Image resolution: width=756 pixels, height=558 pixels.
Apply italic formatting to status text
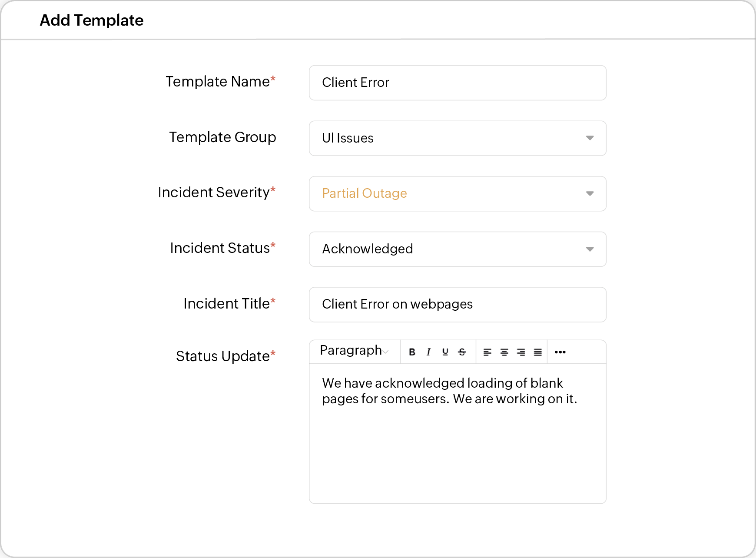pos(428,352)
